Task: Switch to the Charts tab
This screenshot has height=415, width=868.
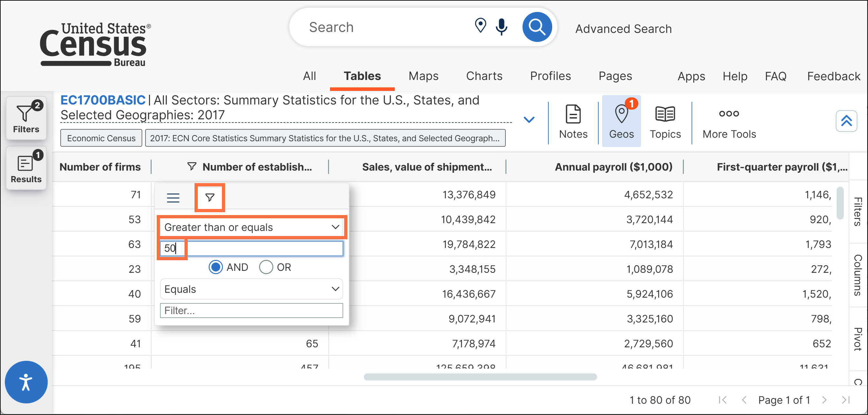Action: coord(484,76)
